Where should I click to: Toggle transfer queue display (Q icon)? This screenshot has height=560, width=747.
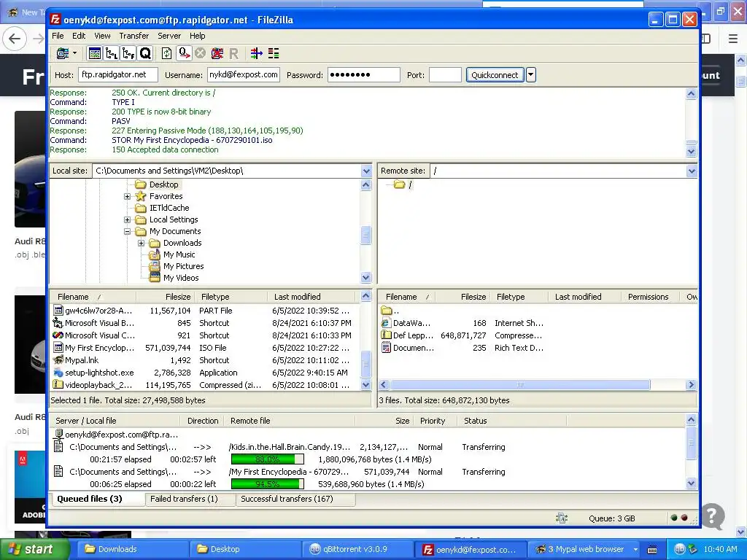pos(145,53)
